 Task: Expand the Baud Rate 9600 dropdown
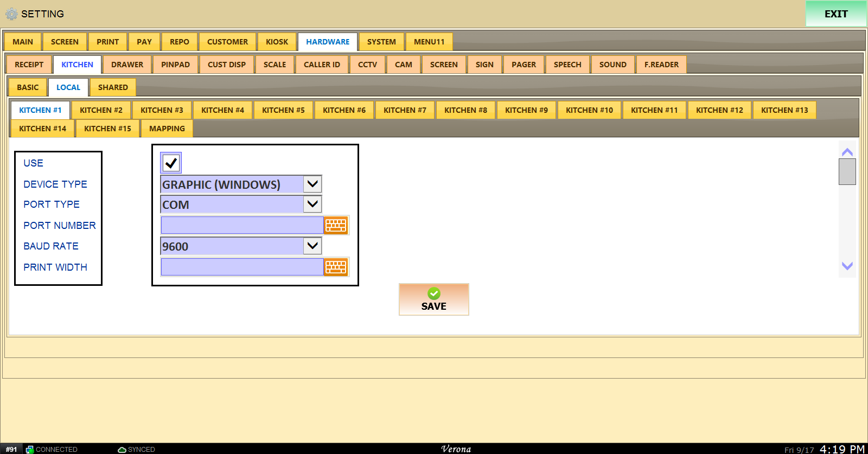(312, 246)
